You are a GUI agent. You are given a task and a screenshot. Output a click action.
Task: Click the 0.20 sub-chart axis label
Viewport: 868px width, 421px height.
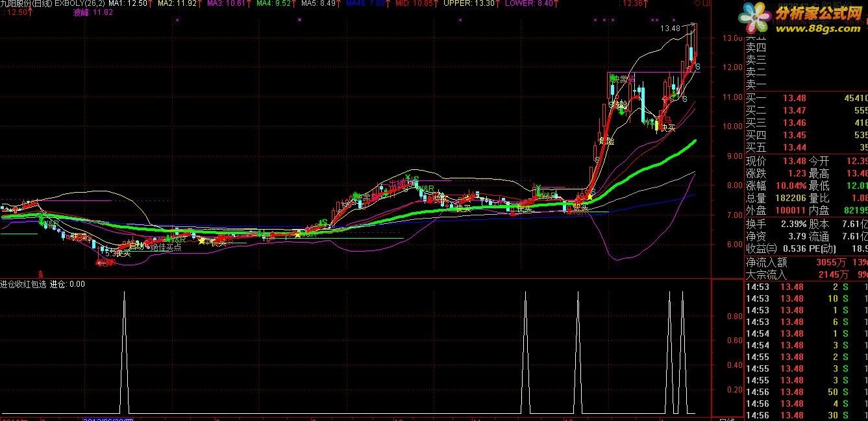coord(734,390)
